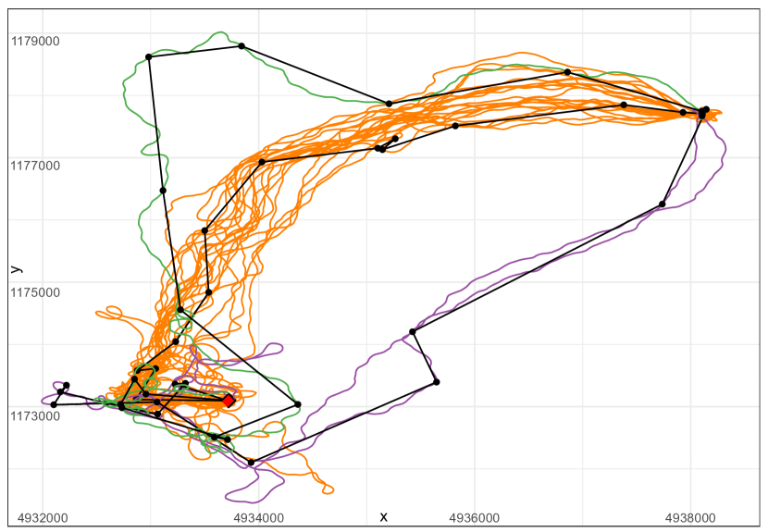Click the red diamond marker
The image size is (768, 532).
point(229,401)
